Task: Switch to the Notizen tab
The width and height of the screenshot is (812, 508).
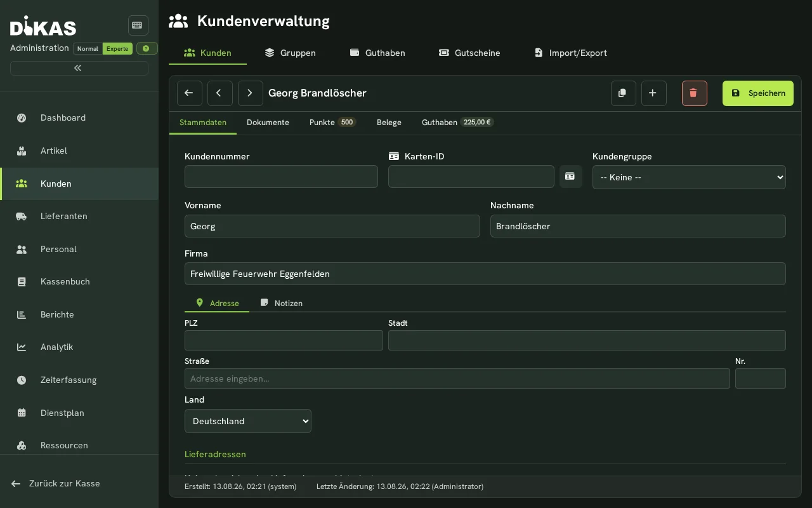Action: tap(281, 304)
